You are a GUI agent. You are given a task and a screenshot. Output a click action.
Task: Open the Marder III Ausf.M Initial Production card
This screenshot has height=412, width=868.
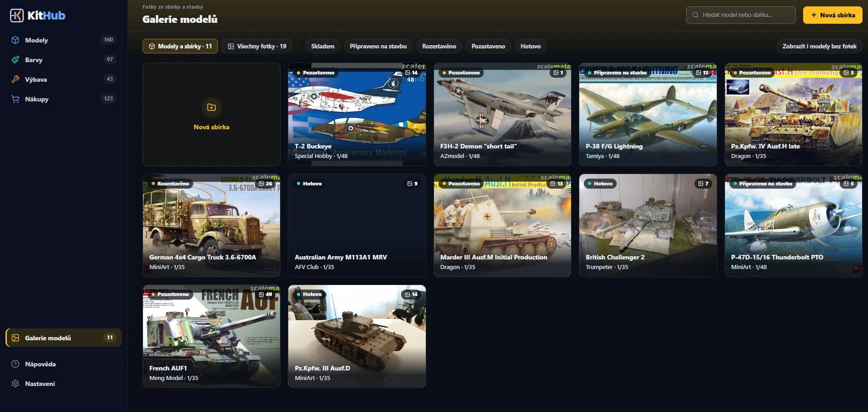(x=502, y=225)
